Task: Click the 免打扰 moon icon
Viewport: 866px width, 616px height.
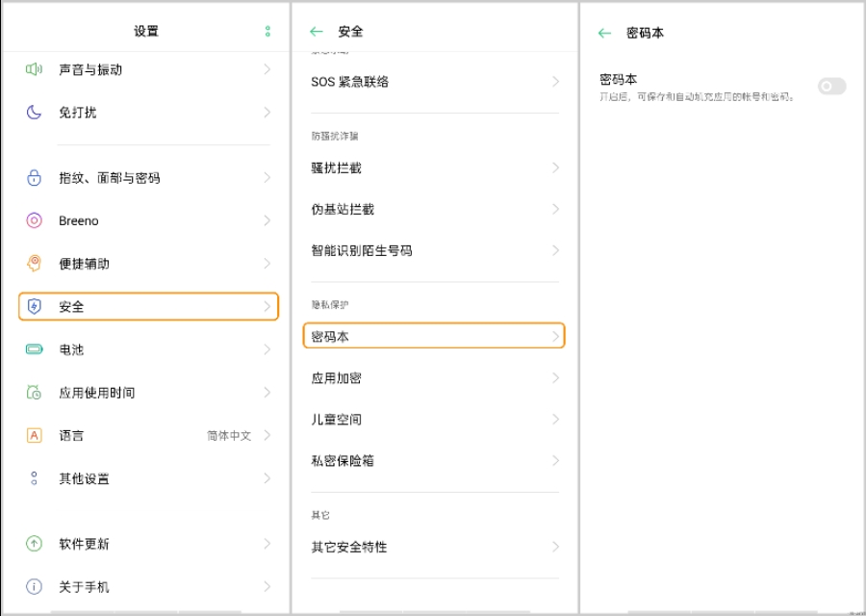Action: coord(34,113)
